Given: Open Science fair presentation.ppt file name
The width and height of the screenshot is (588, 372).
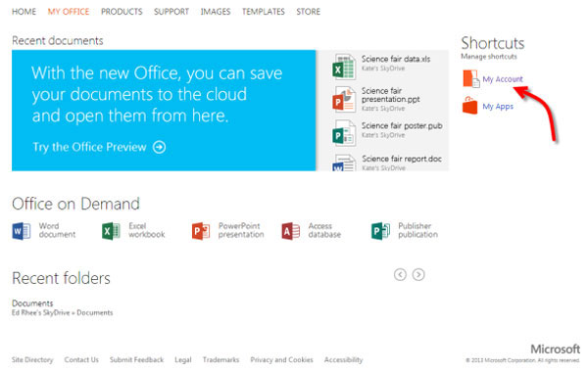Looking at the screenshot, I should tap(390, 95).
